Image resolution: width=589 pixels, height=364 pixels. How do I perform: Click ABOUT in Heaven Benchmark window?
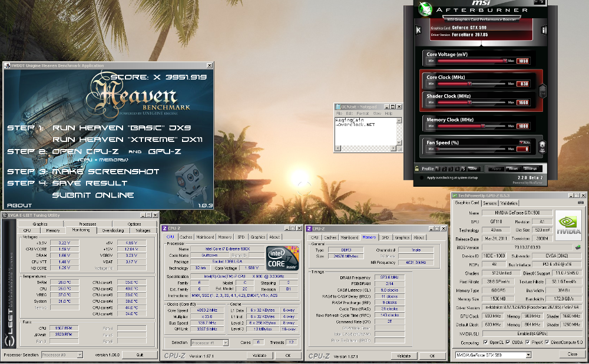pyautogui.click(x=19, y=206)
